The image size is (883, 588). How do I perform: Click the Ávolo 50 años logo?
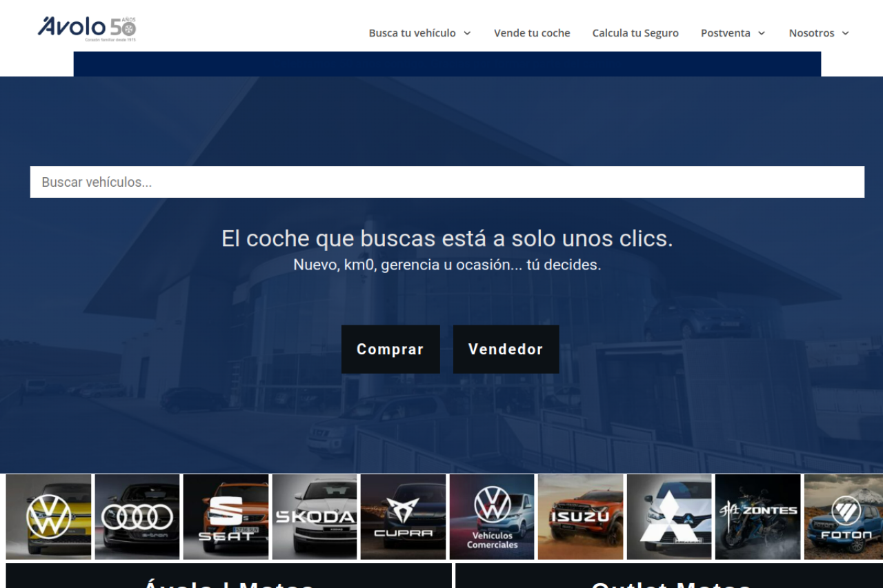point(87,29)
